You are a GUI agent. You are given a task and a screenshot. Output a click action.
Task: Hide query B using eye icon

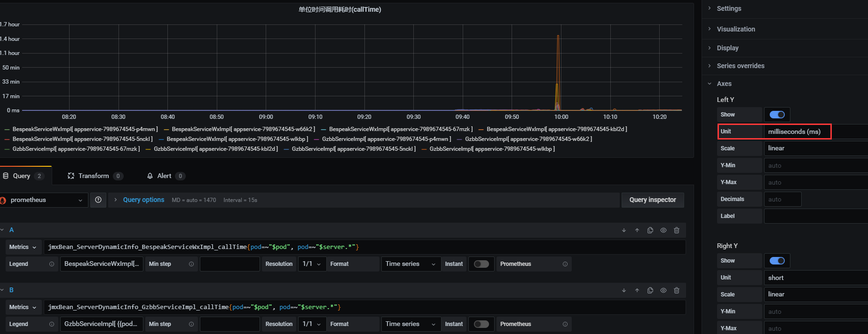tap(663, 290)
